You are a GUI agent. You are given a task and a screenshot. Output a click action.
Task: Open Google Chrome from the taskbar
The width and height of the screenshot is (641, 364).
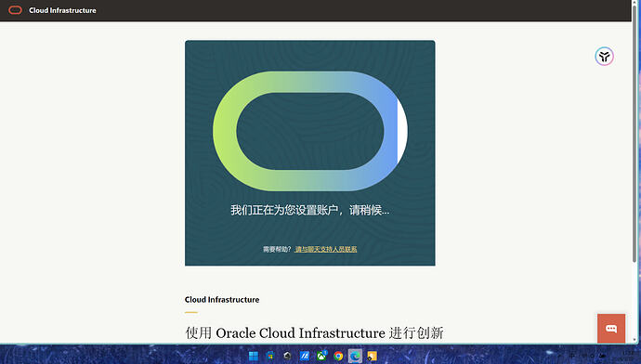pyautogui.click(x=338, y=357)
